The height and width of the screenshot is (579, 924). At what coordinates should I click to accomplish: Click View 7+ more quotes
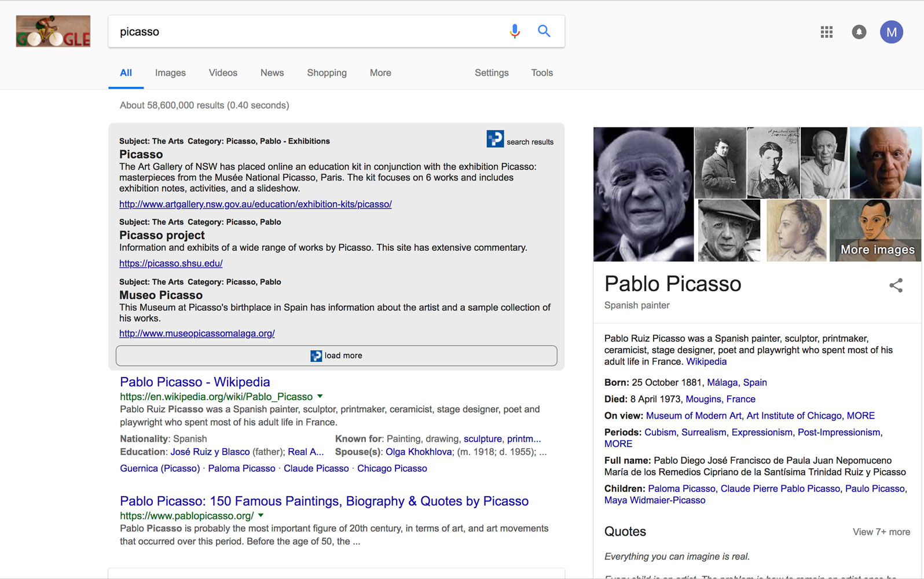pos(881,532)
